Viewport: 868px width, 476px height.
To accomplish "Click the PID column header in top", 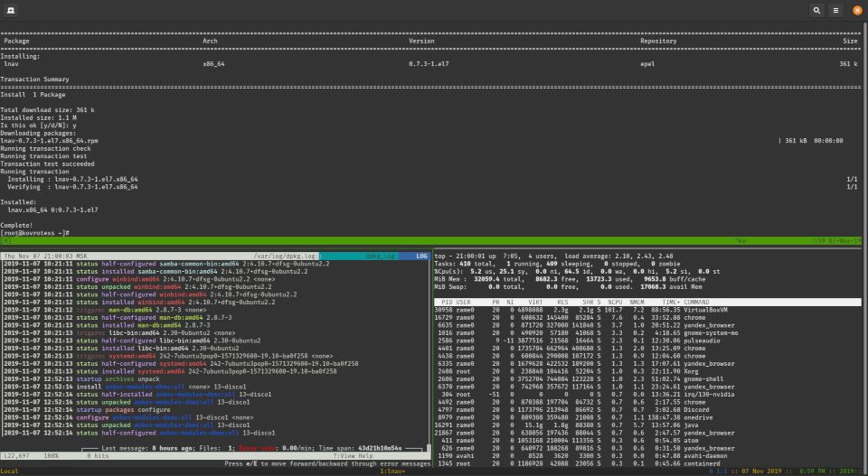I will [x=447, y=303].
